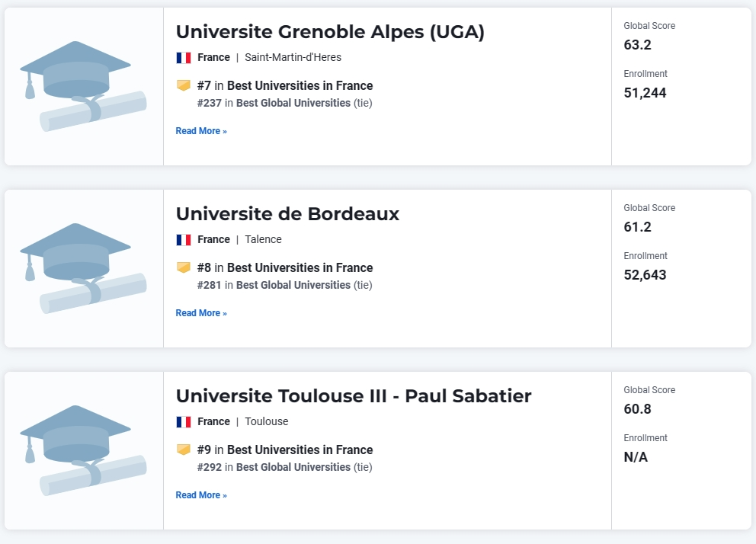
Task: Click Read More under Grenoble Alpes
Action: pos(201,131)
